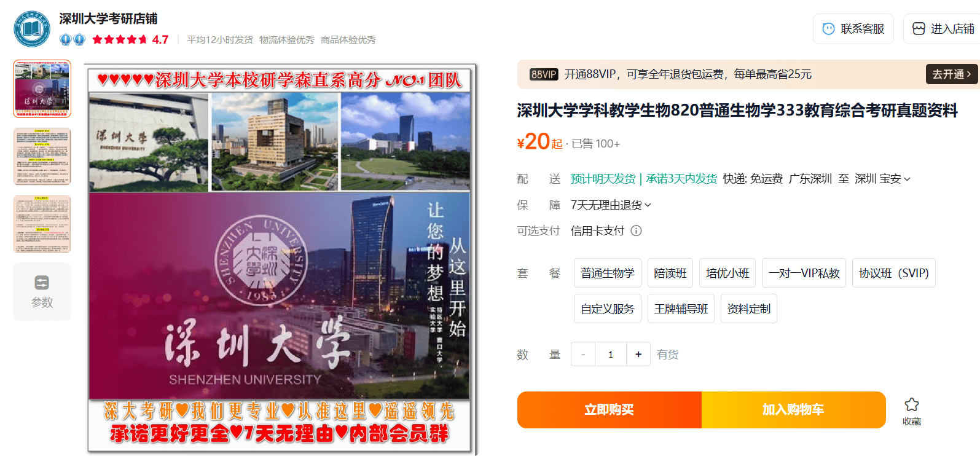Increase quantity with the plus button
Viewport: 980px width, 456px height.
coord(638,354)
